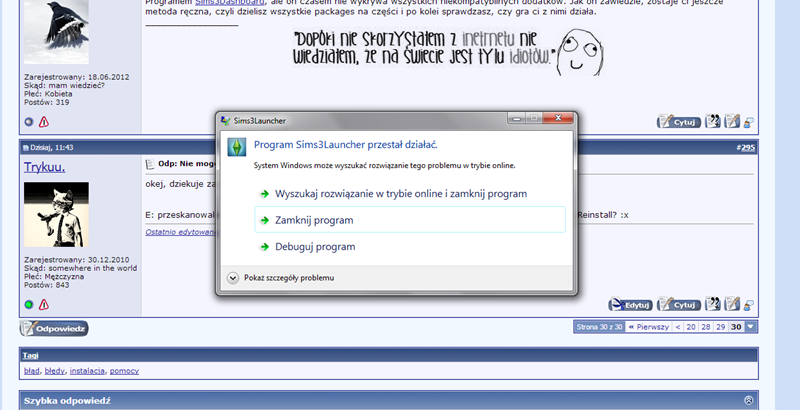Image resolution: width=800 pixels, height=410 pixels.
Task: Go to page 20 of the thread
Action: tap(691, 327)
